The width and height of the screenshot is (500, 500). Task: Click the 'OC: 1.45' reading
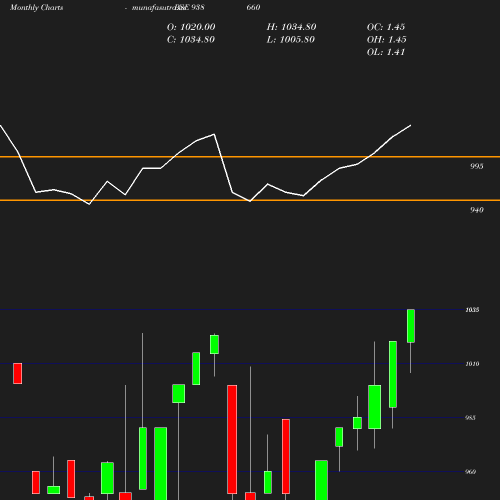[386, 27]
